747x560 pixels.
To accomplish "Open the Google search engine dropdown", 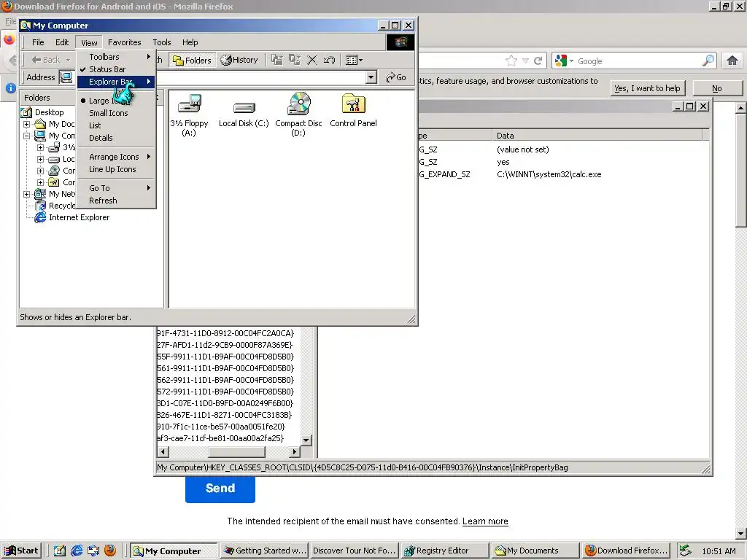I will [x=564, y=61].
